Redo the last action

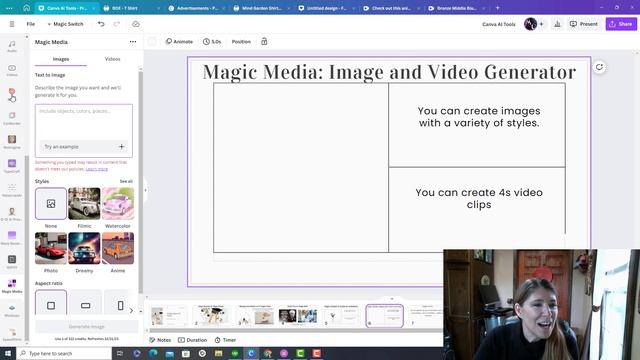tap(117, 24)
